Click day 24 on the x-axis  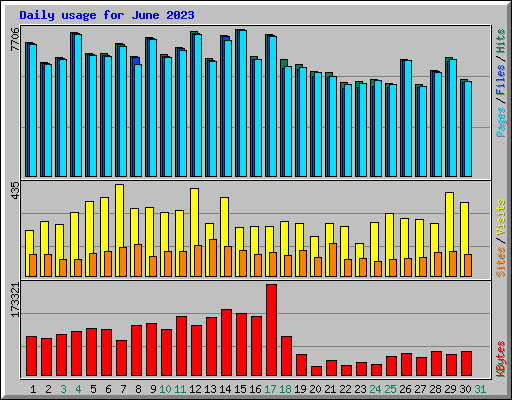pyautogui.click(x=375, y=389)
